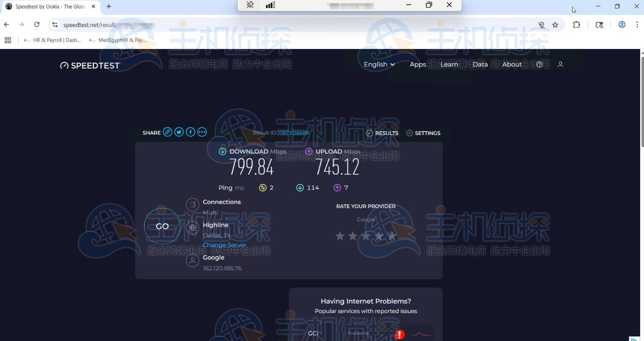Toggle the browser bookmark star
644x341 pixels.
555,25
